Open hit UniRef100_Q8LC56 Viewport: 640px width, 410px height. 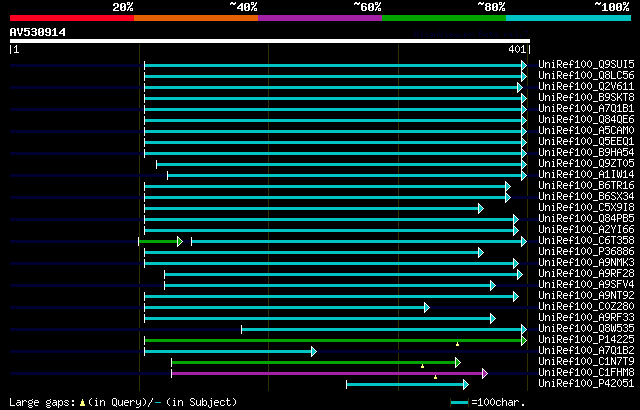coord(586,75)
